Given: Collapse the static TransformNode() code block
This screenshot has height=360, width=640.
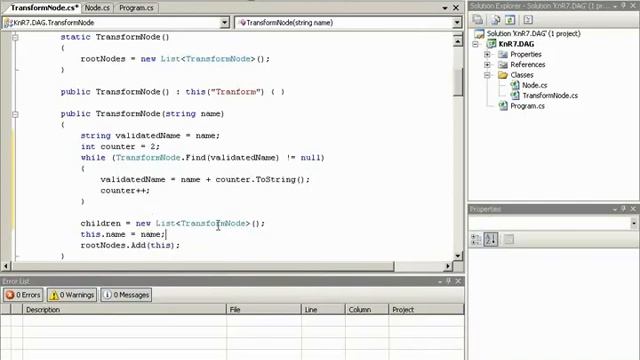Looking at the screenshot, I should point(15,38).
